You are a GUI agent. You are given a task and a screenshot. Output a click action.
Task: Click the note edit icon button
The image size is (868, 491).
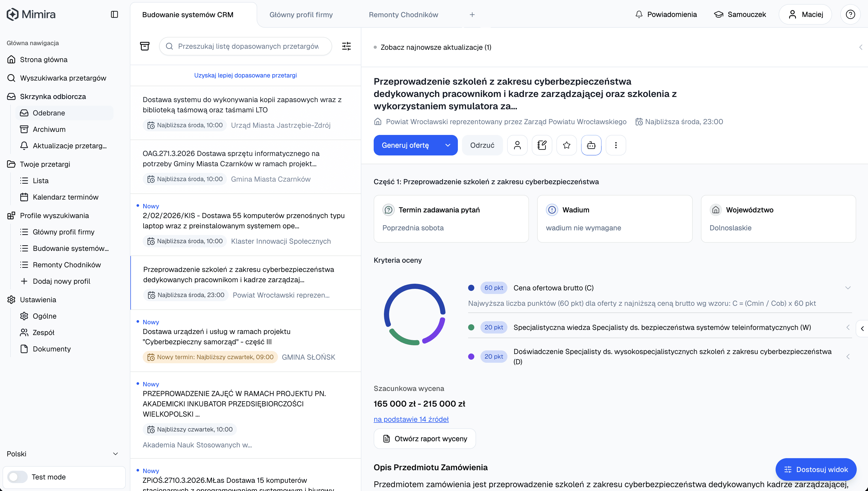[x=542, y=145]
